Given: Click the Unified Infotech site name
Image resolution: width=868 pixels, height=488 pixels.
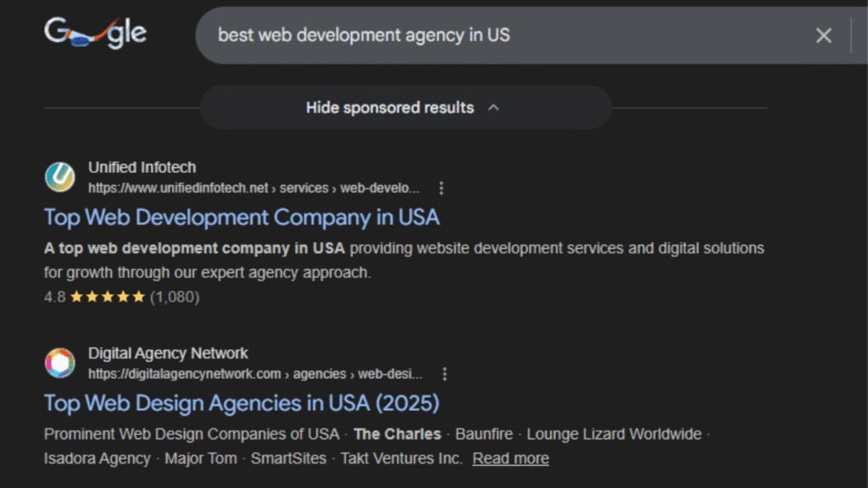Looking at the screenshot, I should click(x=142, y=168).
